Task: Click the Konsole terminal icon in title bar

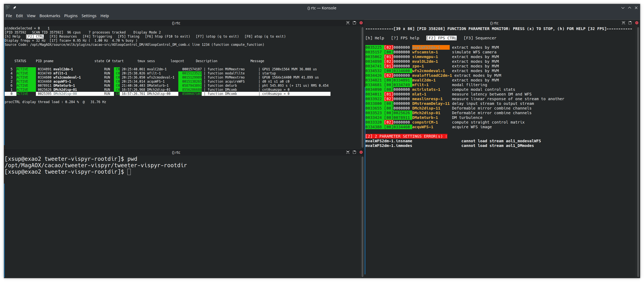Action: [x=8, y=8]
